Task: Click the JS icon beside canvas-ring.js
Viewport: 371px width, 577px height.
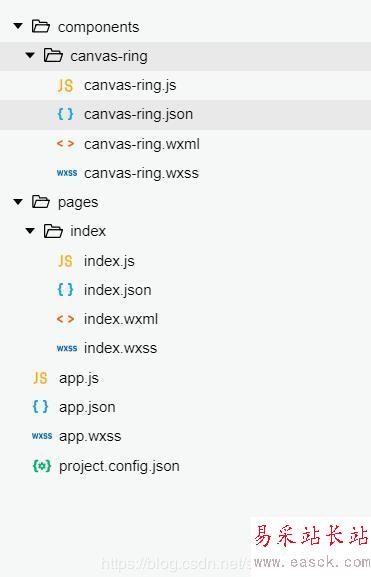Action: pos(66,85)
